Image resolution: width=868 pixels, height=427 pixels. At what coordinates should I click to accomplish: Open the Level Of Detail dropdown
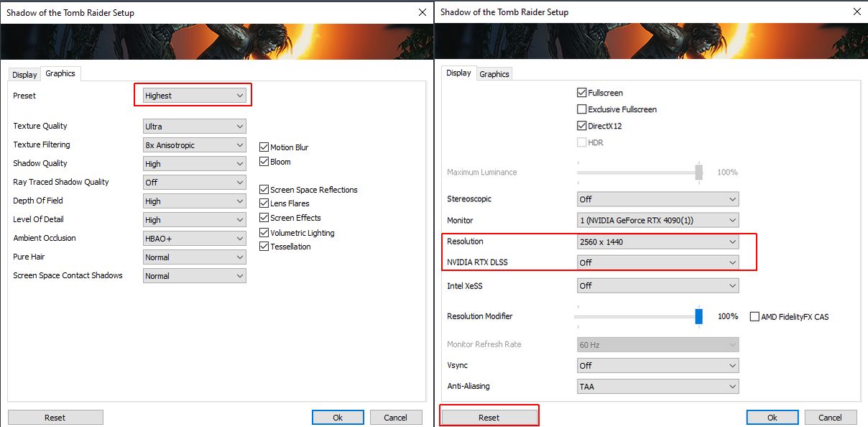point(194,219)
